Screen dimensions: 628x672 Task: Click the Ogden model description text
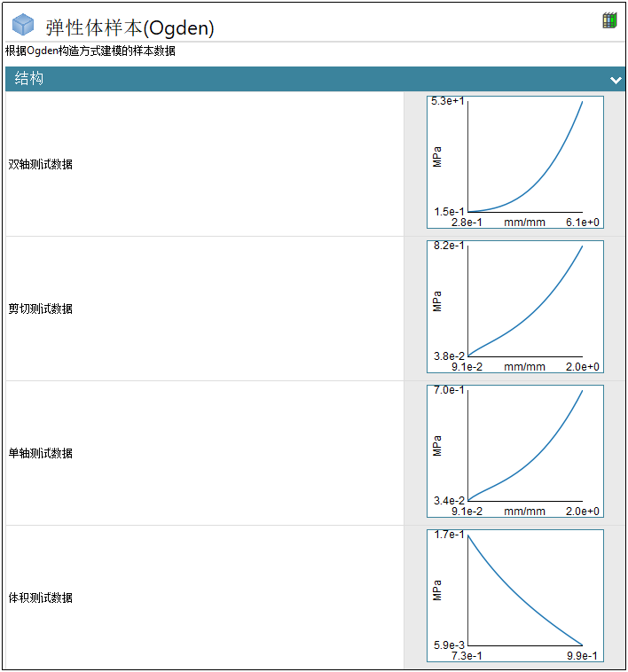tap(90, 51)
